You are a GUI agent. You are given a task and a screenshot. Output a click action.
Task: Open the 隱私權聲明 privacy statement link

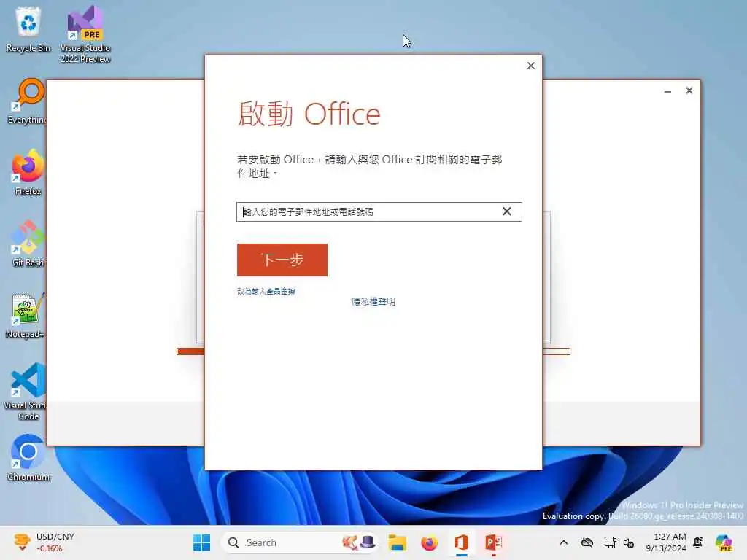pos(373,301)
